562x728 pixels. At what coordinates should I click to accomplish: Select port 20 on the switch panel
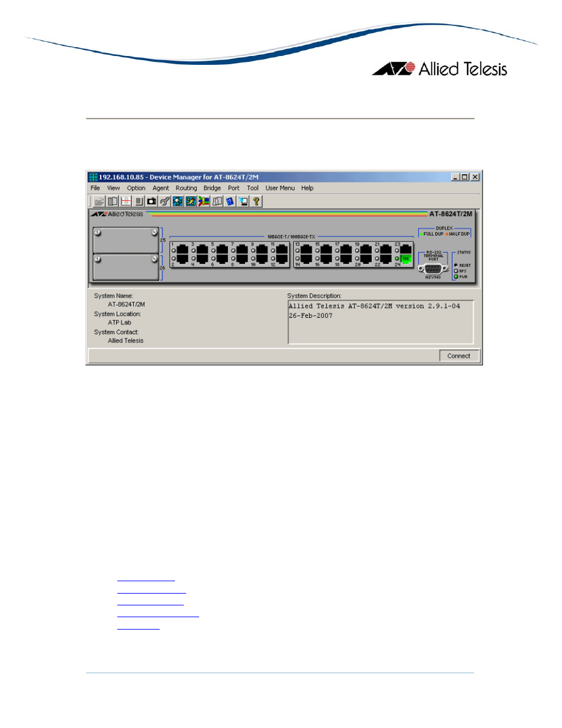tap(366, 258)
